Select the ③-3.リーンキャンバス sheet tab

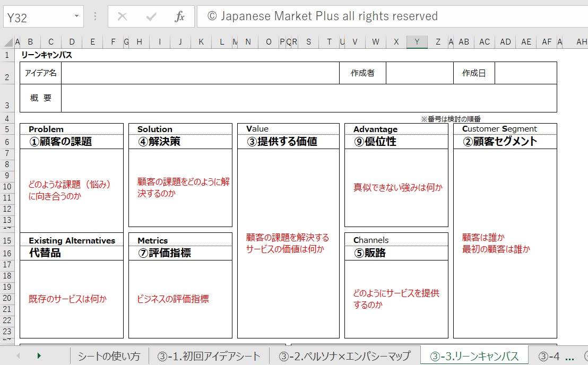[x=474, y=356]
